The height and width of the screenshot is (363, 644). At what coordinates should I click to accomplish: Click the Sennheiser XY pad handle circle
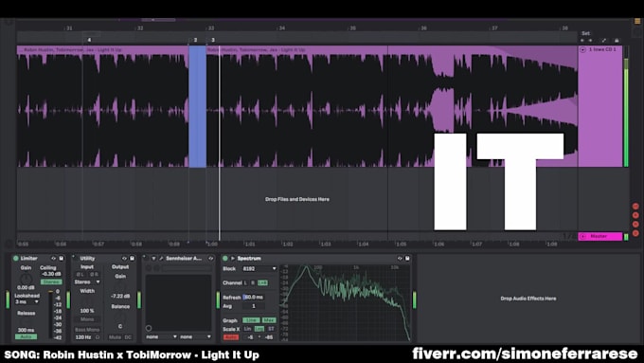pyautogui.click(x=149, y=328)
